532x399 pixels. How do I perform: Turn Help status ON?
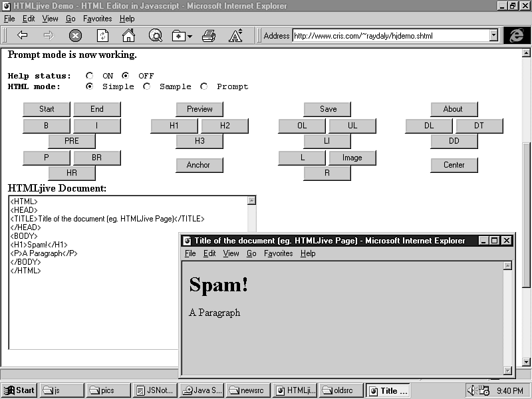click(89, 76)
